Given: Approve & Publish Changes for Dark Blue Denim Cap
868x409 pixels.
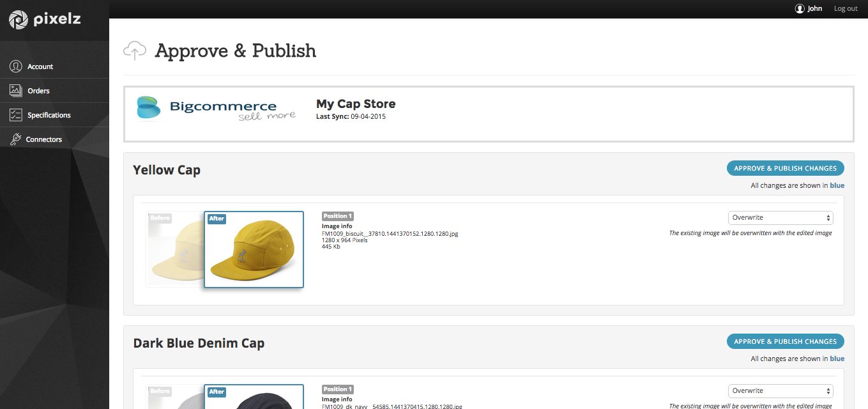Looking at the screenshot, I should (785, 342).
